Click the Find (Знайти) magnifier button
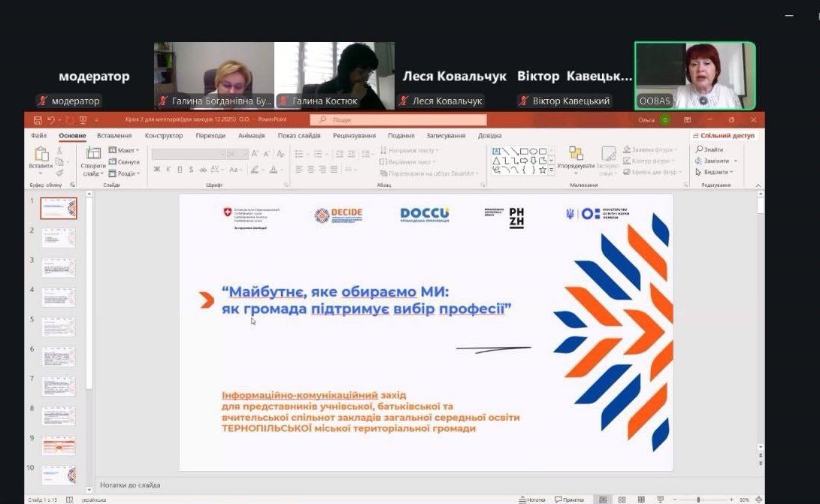820x504 pixels. pos(710,149)
